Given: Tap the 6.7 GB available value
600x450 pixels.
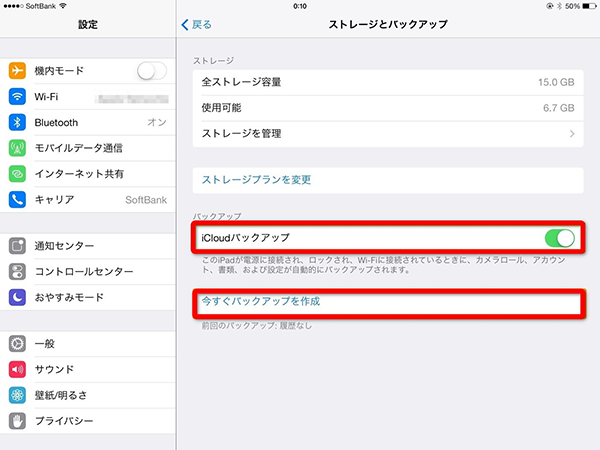Looking at the screenshot, I should coord(559,108).
